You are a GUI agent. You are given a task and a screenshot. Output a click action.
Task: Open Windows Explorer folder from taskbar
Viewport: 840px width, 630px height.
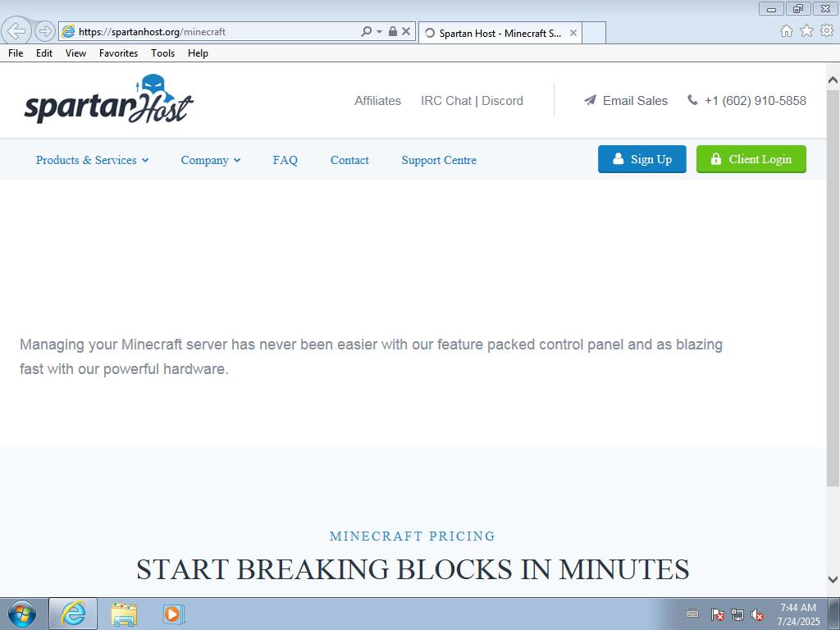[124, 614]
